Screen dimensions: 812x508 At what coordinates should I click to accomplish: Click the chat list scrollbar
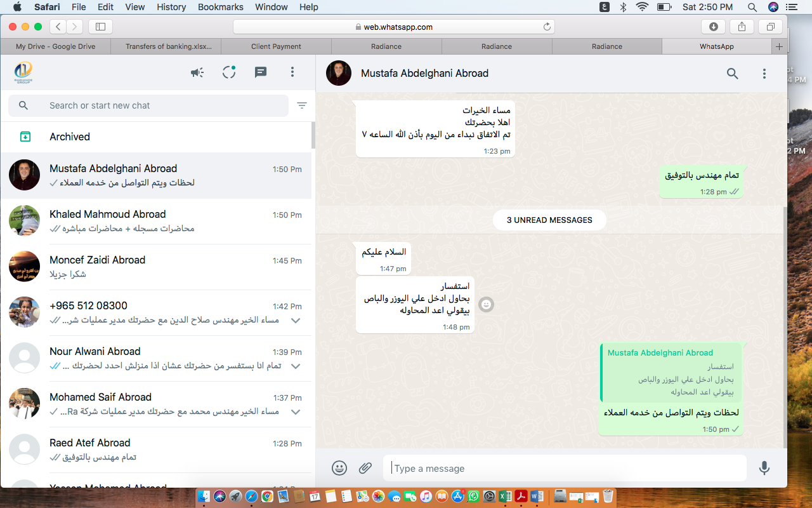click(313, 135)
